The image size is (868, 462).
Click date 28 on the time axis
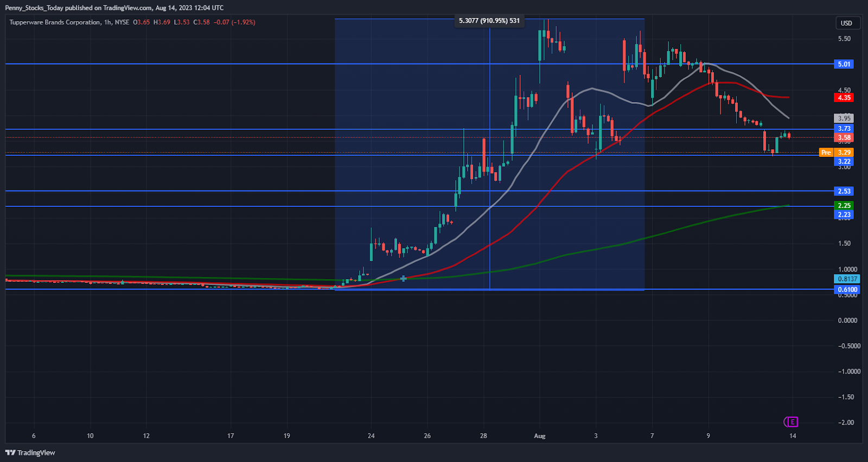click(x=483, y=436)
